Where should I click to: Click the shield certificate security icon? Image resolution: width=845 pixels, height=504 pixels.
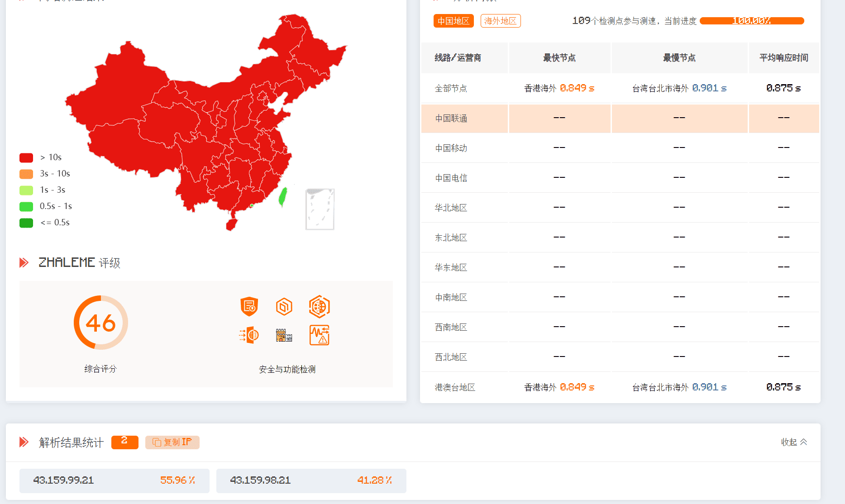click(x=249, y=307)
